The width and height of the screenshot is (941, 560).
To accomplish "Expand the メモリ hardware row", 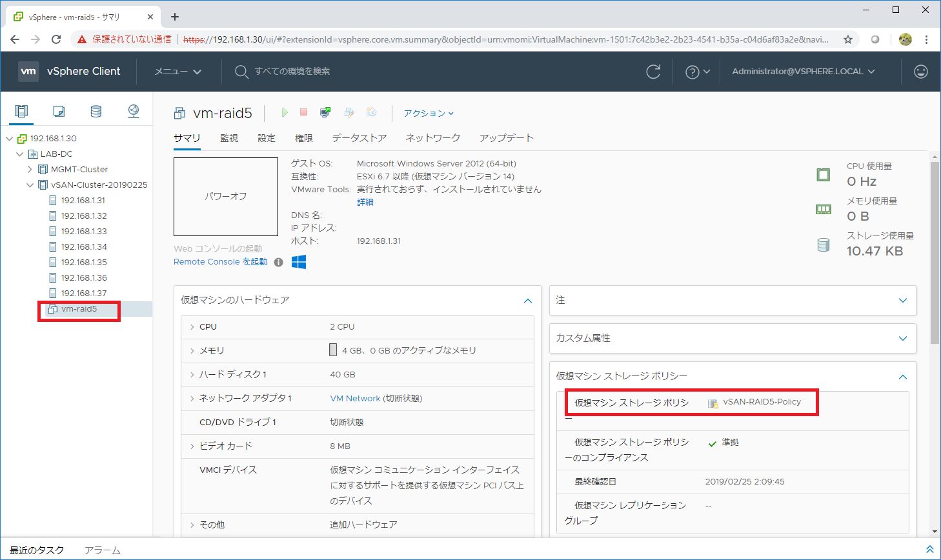I will pos(192,351).
